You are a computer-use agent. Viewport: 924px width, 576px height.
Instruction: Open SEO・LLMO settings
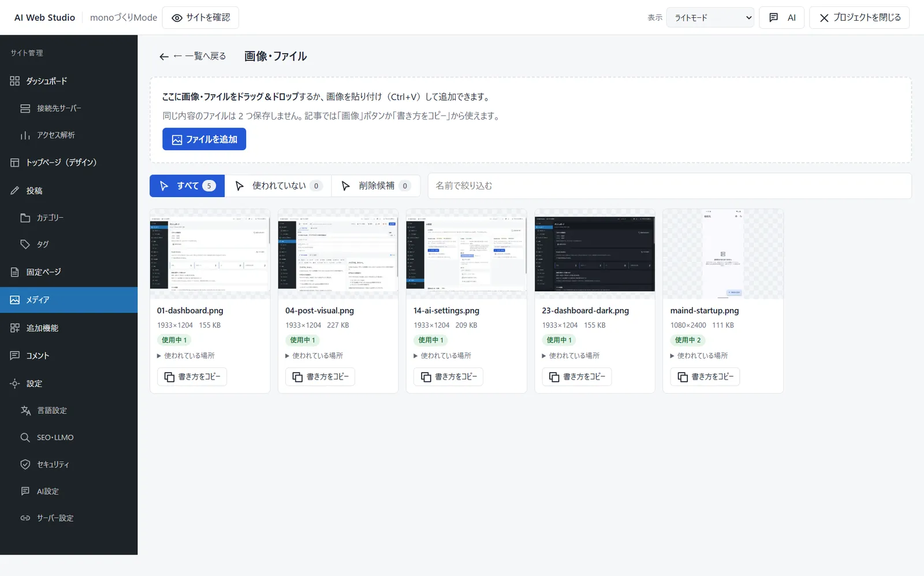click(69, 437)
